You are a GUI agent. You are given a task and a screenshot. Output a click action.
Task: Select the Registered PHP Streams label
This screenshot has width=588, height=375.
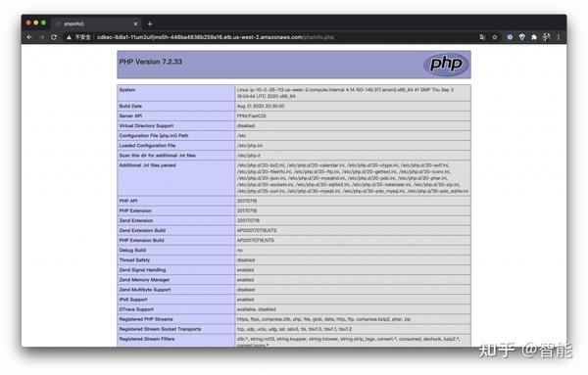pyautogui.click(x=146, y=319)
